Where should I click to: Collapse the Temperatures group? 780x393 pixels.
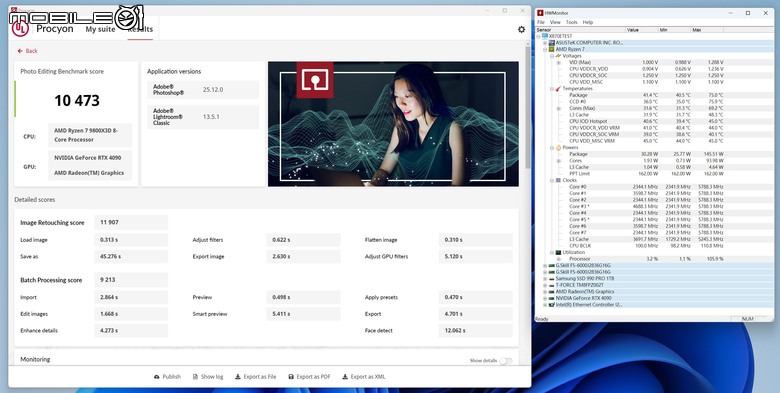tap(552, 89)
